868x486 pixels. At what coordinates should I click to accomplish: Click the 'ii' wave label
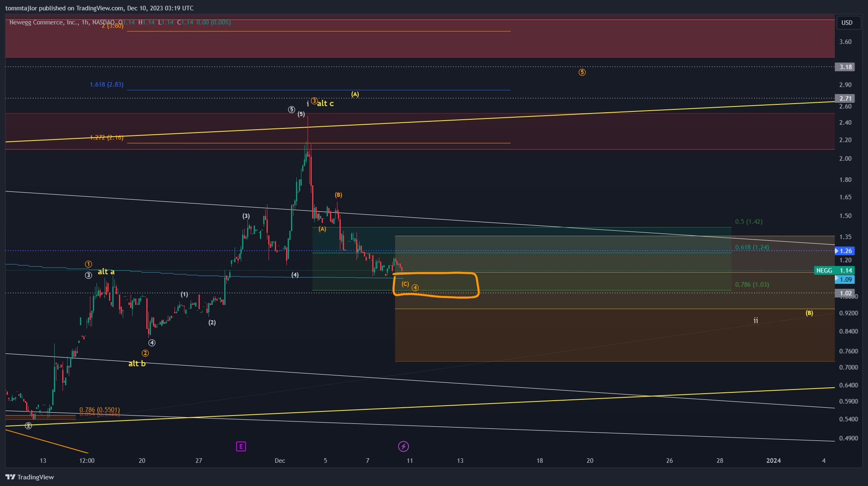(756, 320)
